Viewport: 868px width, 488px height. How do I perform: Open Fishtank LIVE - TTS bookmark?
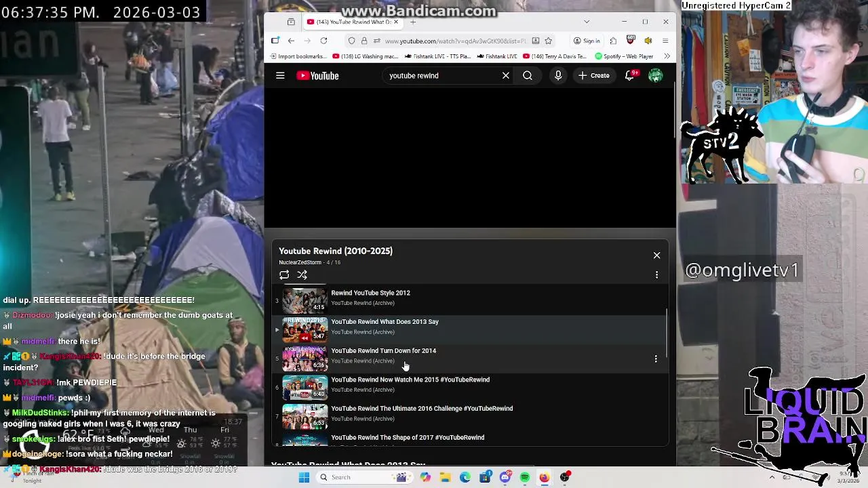[437, 56]
